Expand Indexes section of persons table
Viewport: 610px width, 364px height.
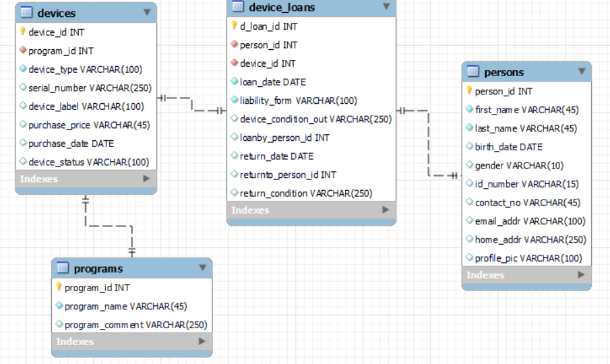[581, 274]
